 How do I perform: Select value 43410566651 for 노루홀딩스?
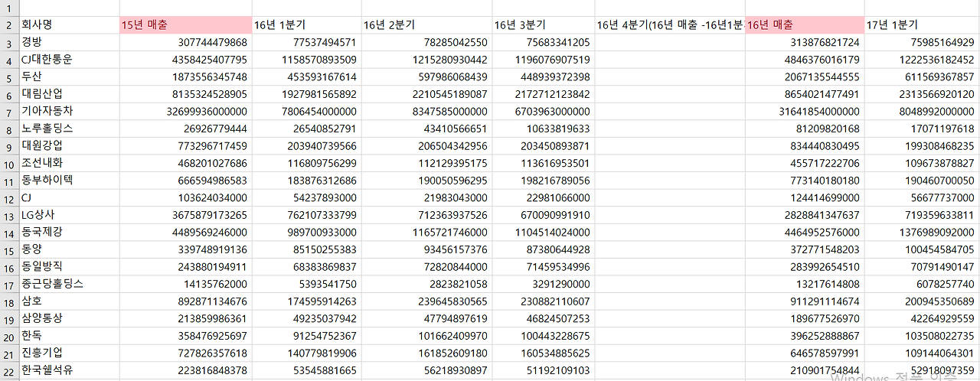426,129
